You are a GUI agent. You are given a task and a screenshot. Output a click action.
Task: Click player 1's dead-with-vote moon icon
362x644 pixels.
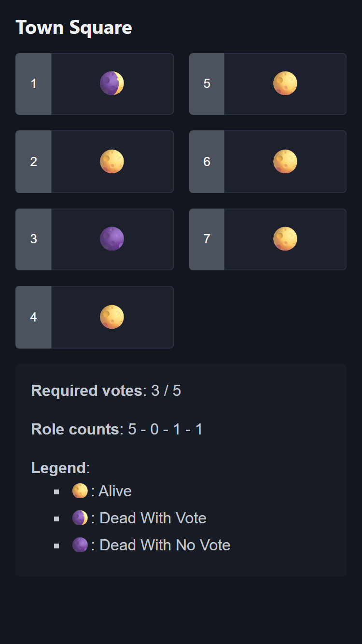click(112, 84)
